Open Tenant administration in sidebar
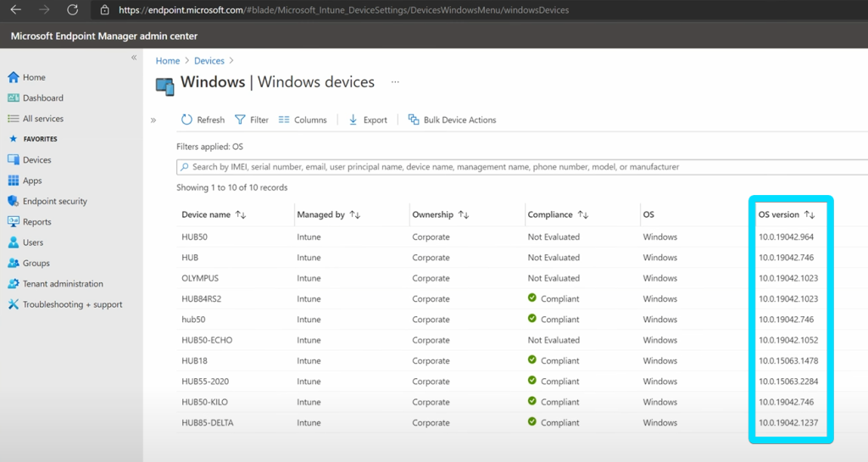 63,284
